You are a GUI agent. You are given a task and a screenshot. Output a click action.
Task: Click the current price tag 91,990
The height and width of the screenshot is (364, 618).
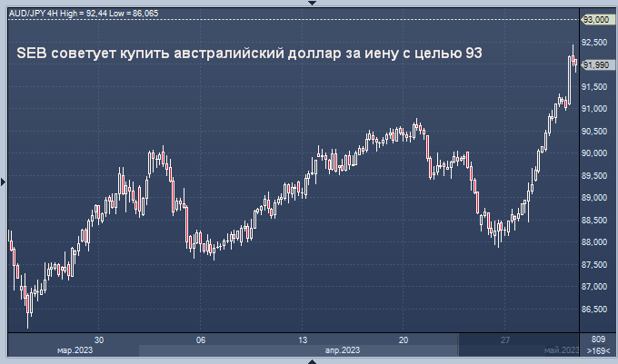click(595, 64)
